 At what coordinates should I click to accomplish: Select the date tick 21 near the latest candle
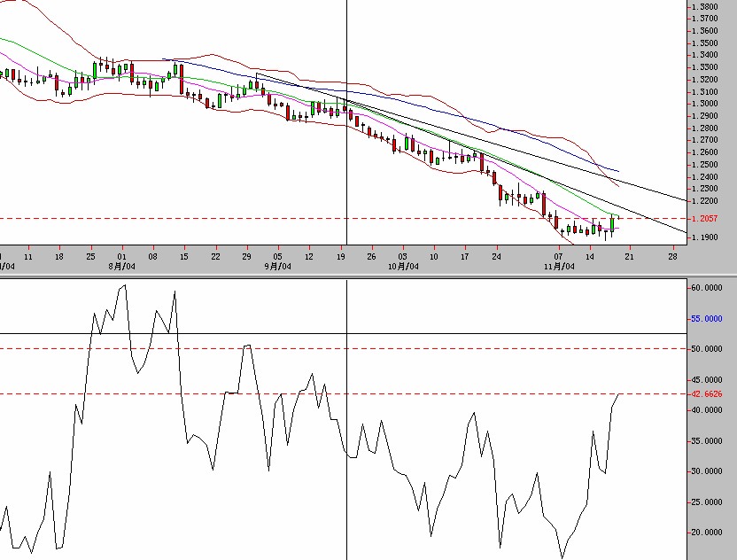pos(629,257)
